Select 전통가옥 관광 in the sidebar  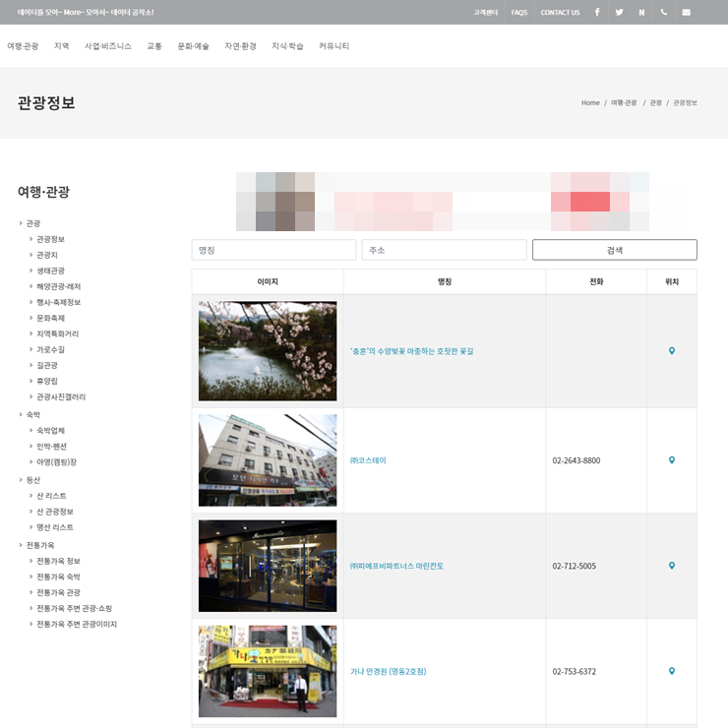[x=58, y=592]
